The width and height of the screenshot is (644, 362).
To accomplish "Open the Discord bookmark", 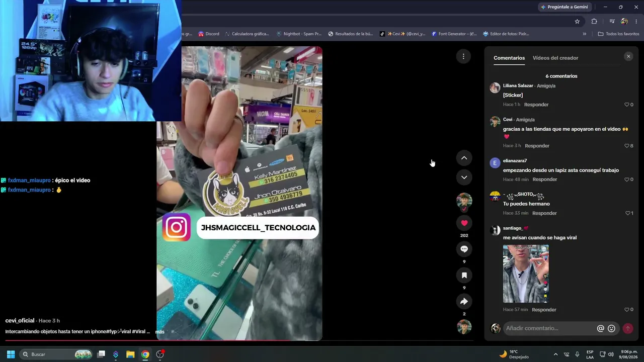I will pyautogui.click(x=209, y=34).
